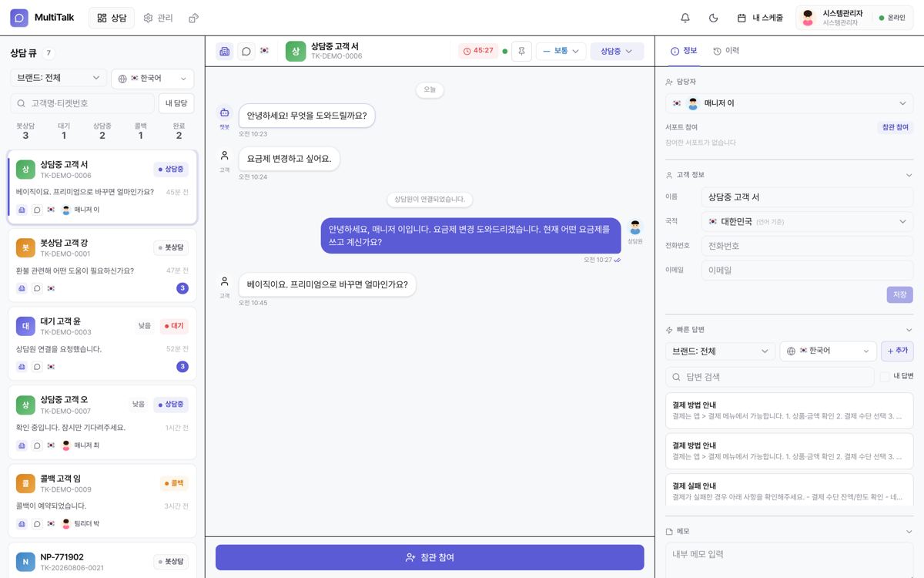Click small 참관 참여 in 서포트 참여
This screenshot has height=578, width=924.
[895, 127]
